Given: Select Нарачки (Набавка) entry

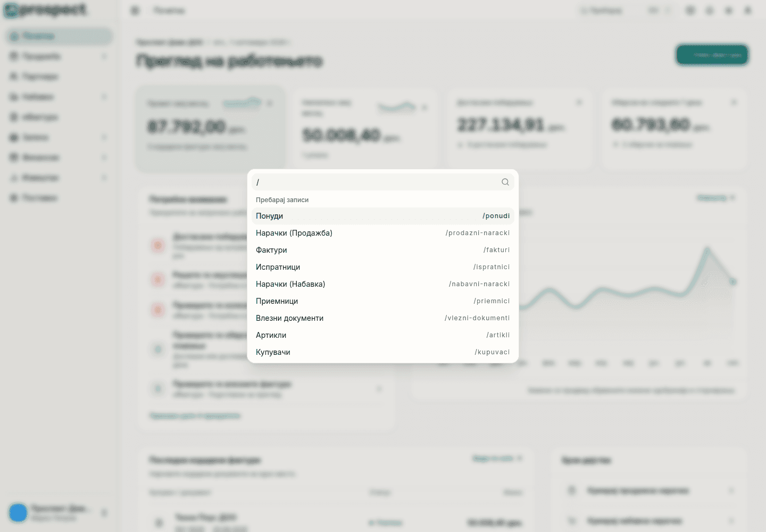Looking at the screenshot, I should point(382,284).
